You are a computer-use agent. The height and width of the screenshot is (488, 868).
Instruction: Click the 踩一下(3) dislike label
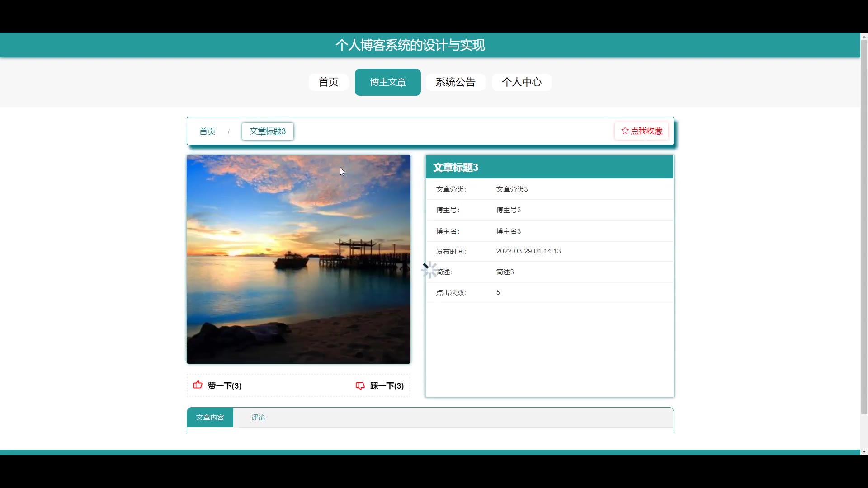pyautogui.click(x=387, y=386)
